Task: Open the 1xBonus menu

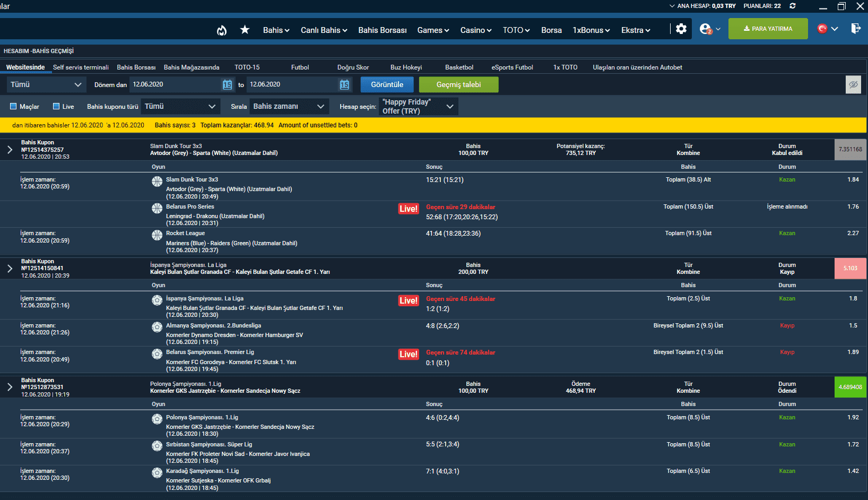Action: [x=592, y=30]
